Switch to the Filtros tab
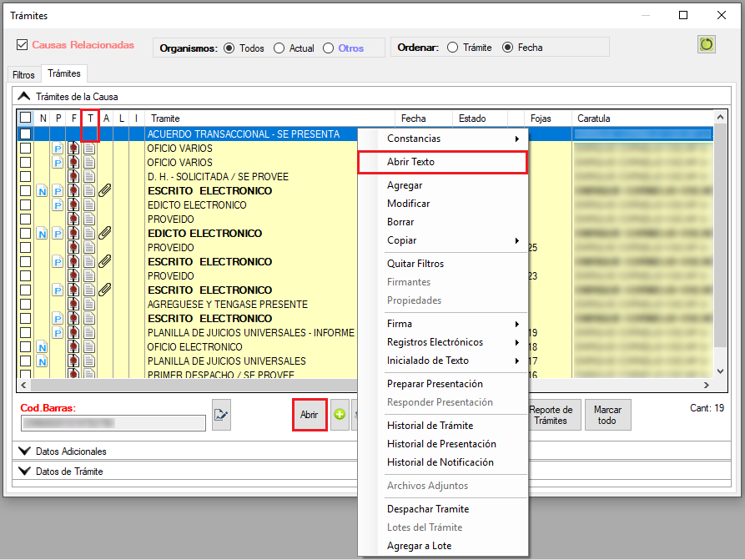 point(23,75)
